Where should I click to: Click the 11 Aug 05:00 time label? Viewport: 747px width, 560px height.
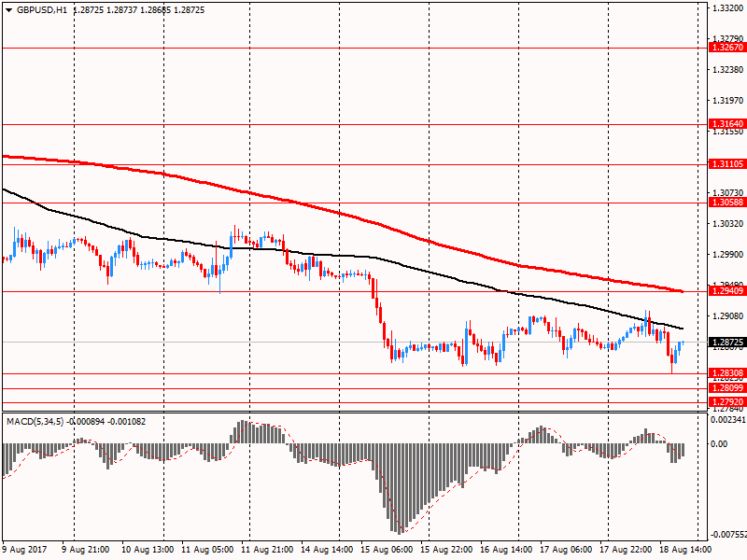click(207, 550)
